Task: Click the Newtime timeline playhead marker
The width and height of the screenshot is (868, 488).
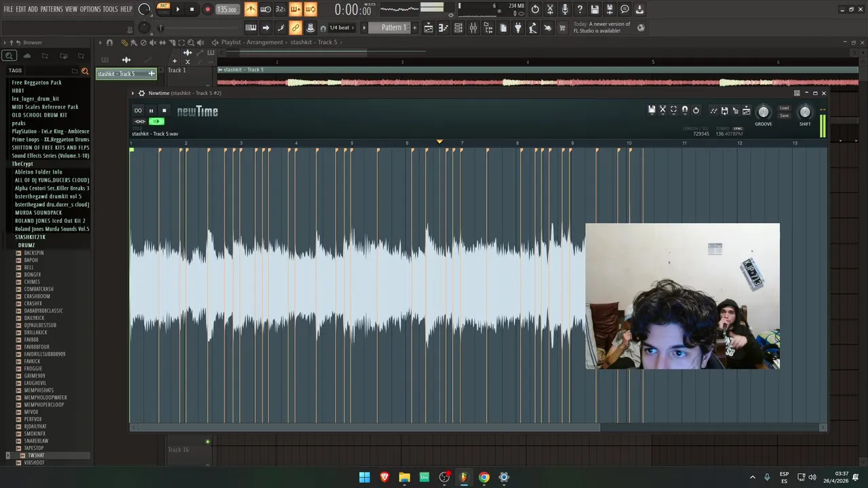Action: point(439,142)
